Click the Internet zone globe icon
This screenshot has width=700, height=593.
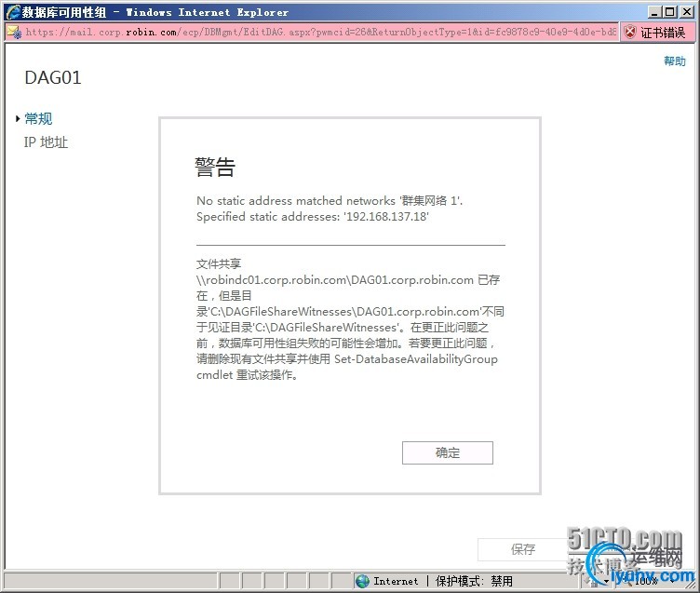click(x=362, y=581)
